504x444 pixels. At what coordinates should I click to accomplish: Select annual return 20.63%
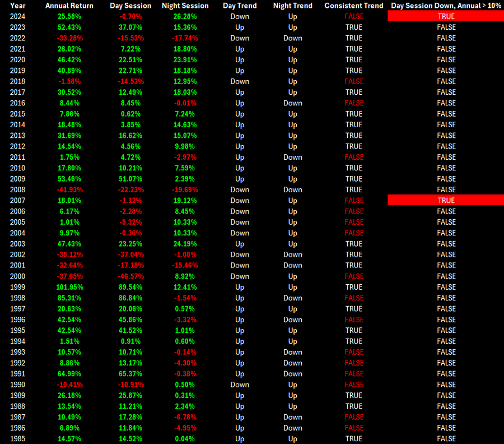pos(69,309)
